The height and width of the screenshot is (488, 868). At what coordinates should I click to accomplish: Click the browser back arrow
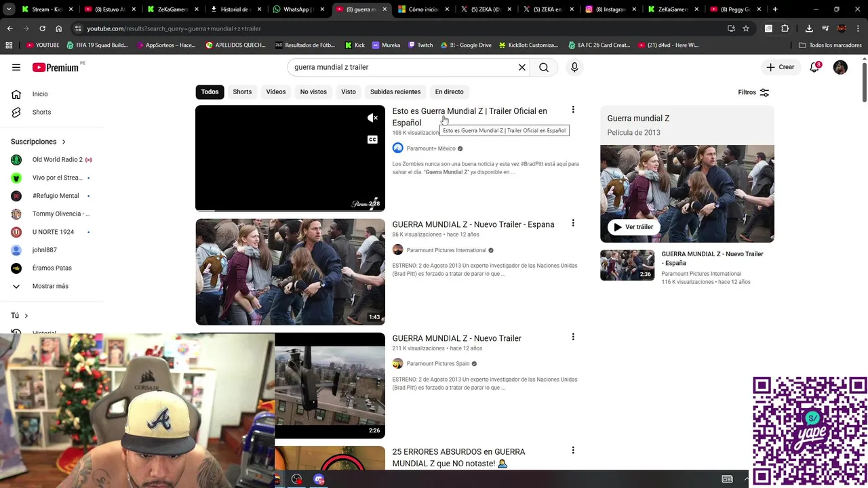(x=9, y=28)
